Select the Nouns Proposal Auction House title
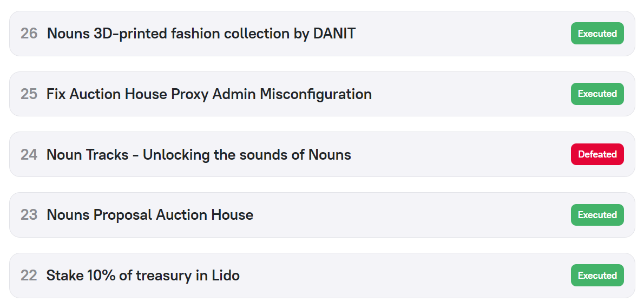 tap(150, 215)
